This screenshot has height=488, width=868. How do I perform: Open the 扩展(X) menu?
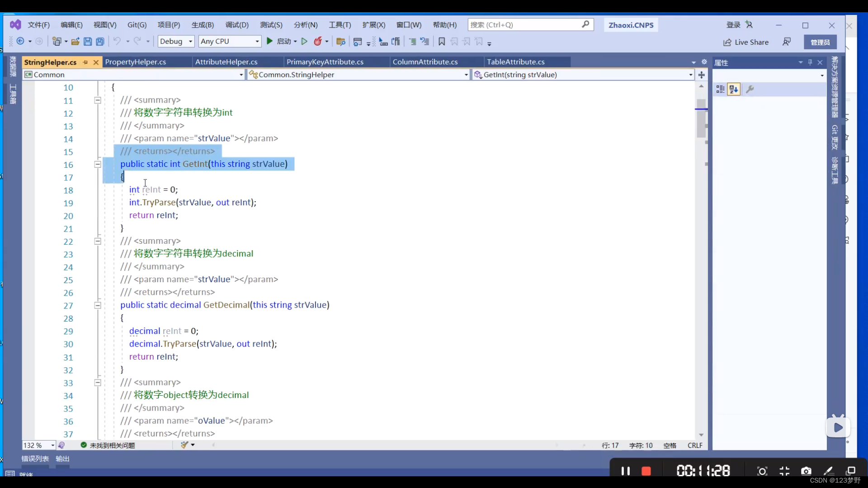tap(373, 25)
